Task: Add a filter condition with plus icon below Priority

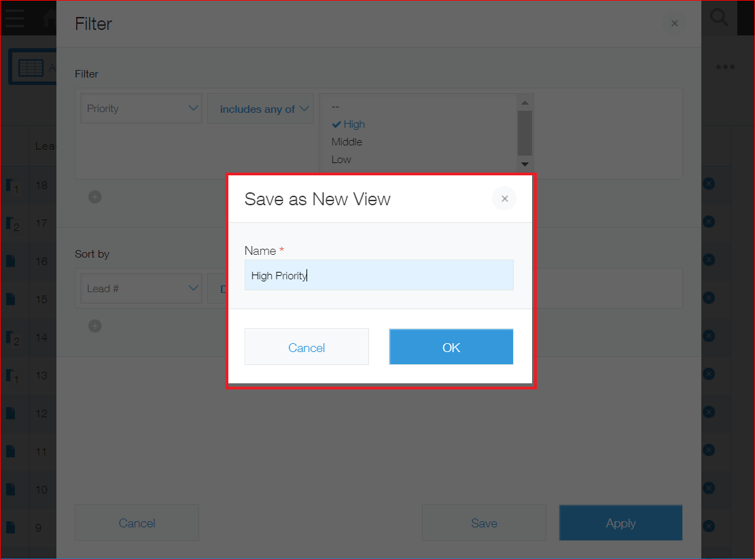Action: click(95, 197)
